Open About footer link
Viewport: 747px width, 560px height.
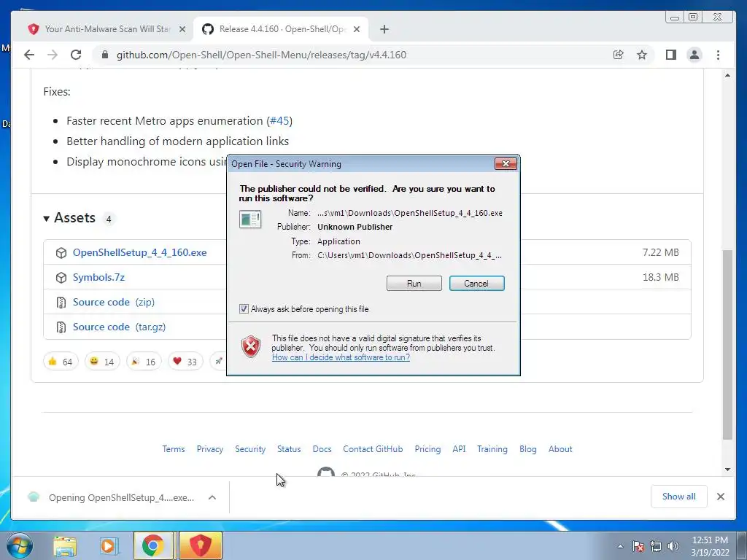coord(560,449)
